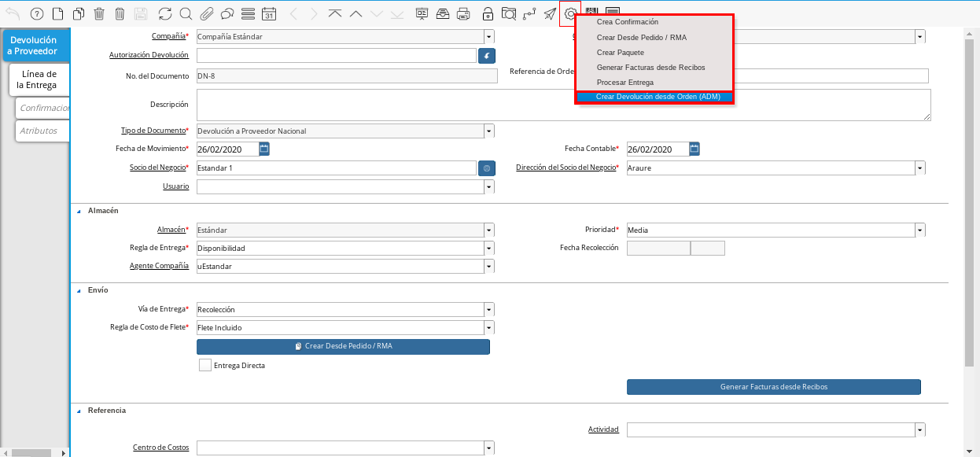Switch to Línea de la Entrega tab

pos(39,79)
